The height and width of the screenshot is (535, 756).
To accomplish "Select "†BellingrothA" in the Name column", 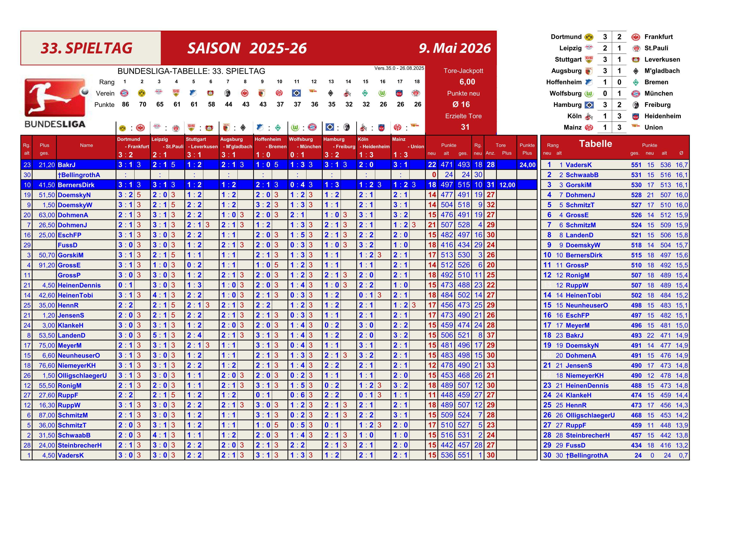I will 79,175.
